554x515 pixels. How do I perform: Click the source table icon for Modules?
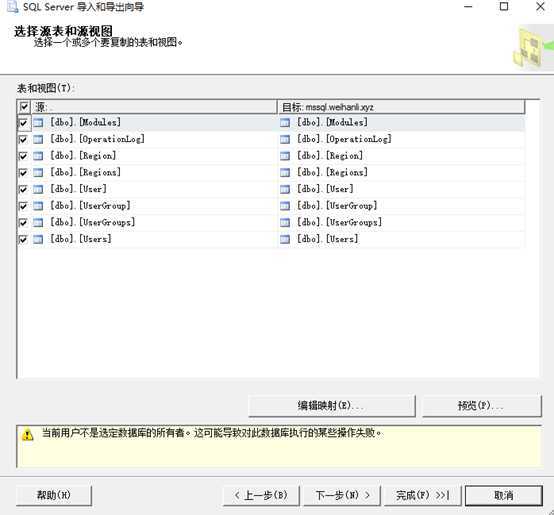point(38,123)
